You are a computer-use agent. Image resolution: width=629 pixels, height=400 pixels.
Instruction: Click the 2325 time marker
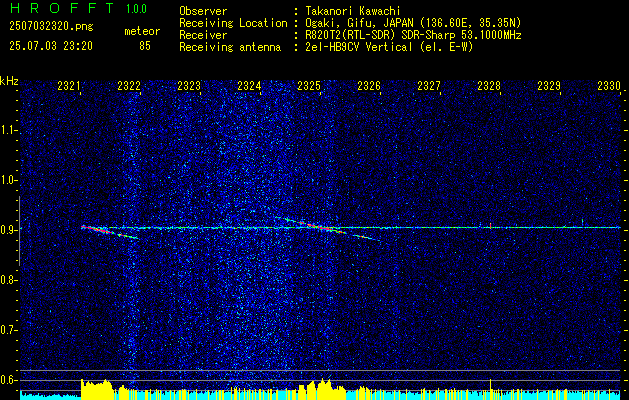point(309,86)
